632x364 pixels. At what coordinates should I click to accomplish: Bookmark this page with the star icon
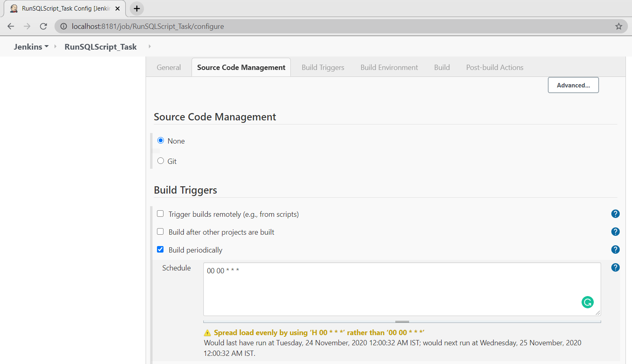pyautogui.click(x=619, y=26)
